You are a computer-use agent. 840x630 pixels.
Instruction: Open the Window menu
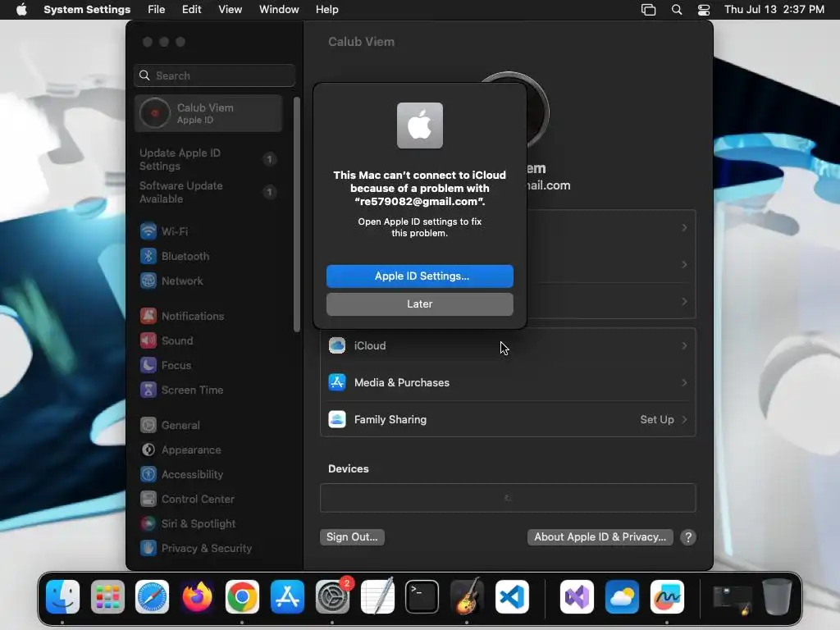pos(279,10)
